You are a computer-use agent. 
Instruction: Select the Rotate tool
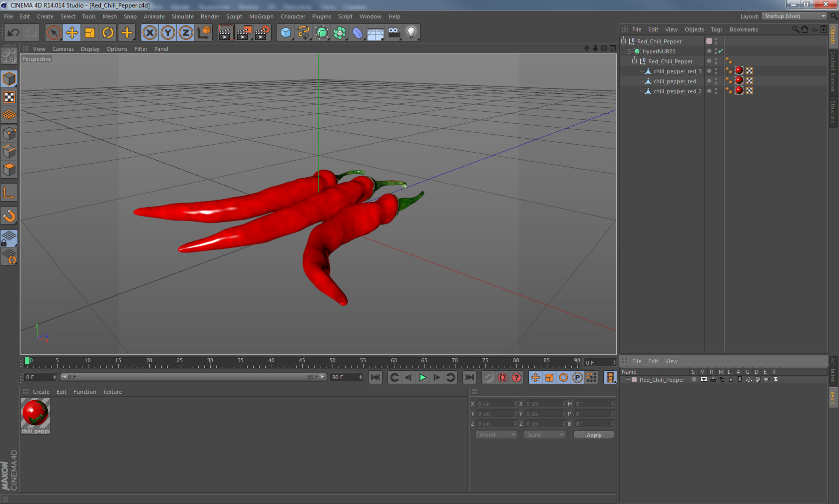pyautogui.click(x=108, y=33)
